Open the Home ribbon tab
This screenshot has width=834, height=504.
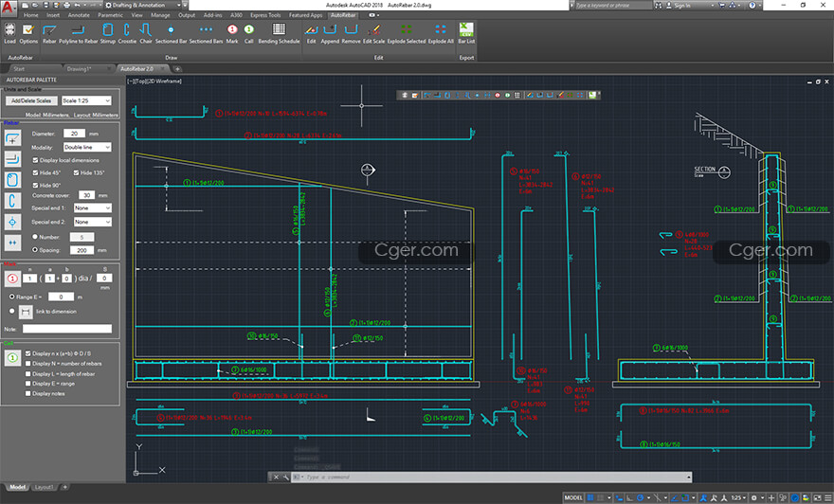tap(31, 15)
